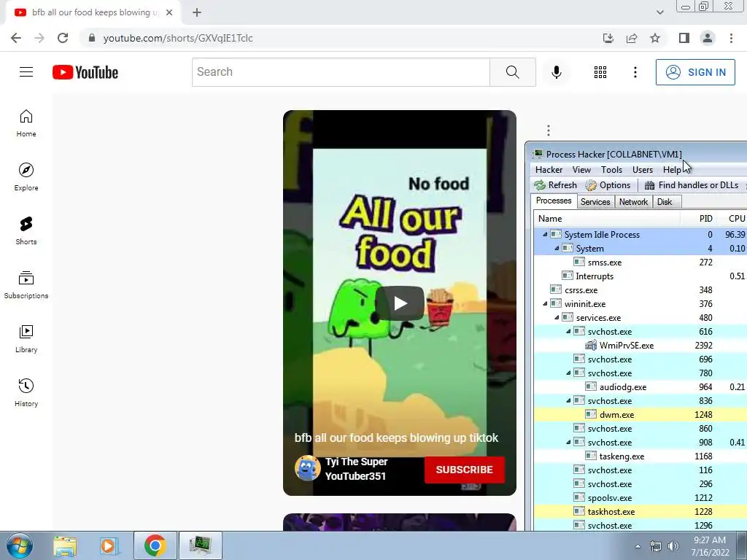Image resolution: width=747 pixels, height=560 pixels.
Task: Click Find handles or DLLs
Action: click(692, 185)
